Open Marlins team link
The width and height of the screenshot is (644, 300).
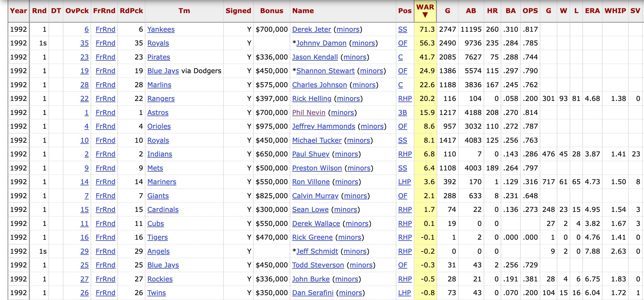pyautogui.click(x=159, y=85)
